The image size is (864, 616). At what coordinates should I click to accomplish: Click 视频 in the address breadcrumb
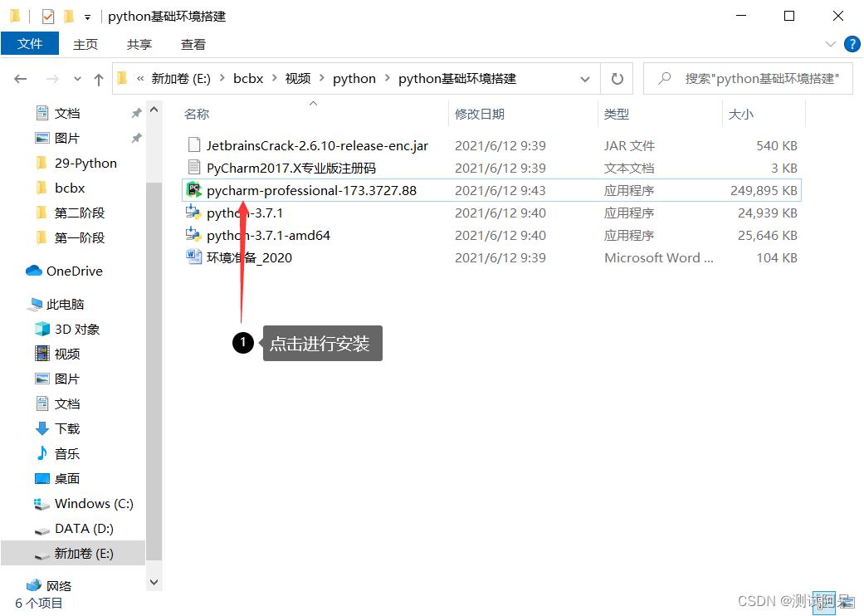tap(298, 79)
